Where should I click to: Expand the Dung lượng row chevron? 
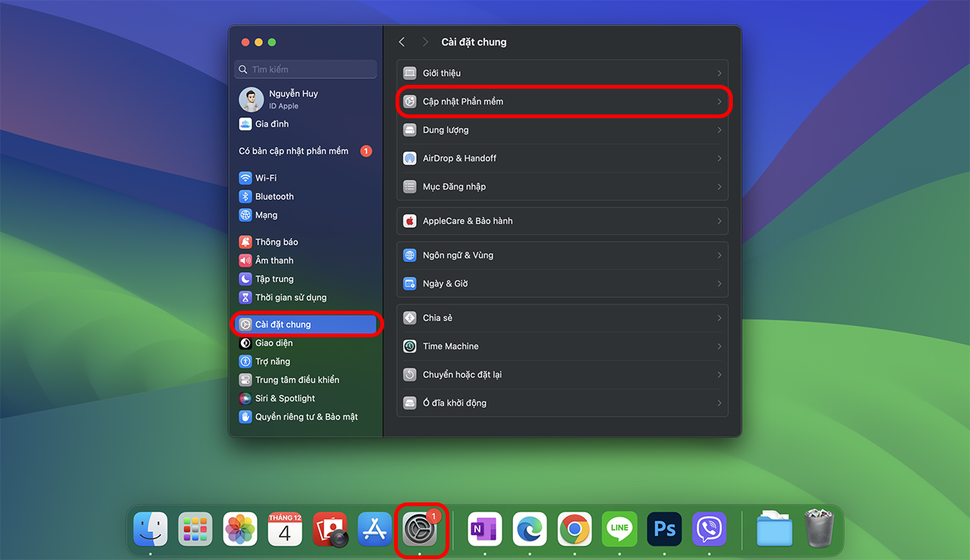click(x=718, y=130)
